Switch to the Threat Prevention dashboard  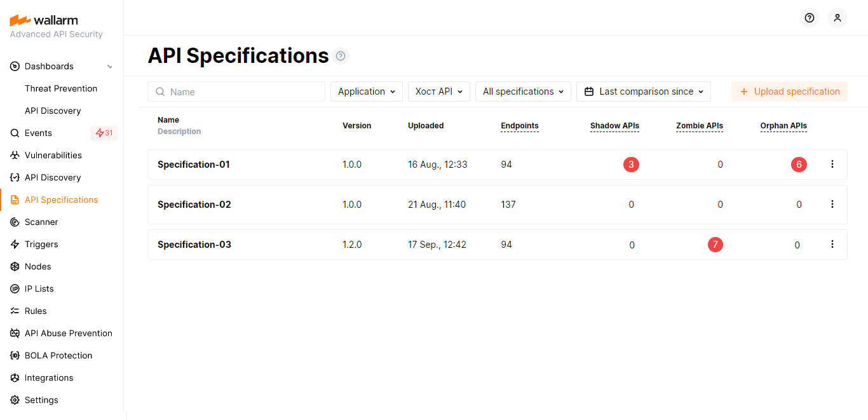61,88
